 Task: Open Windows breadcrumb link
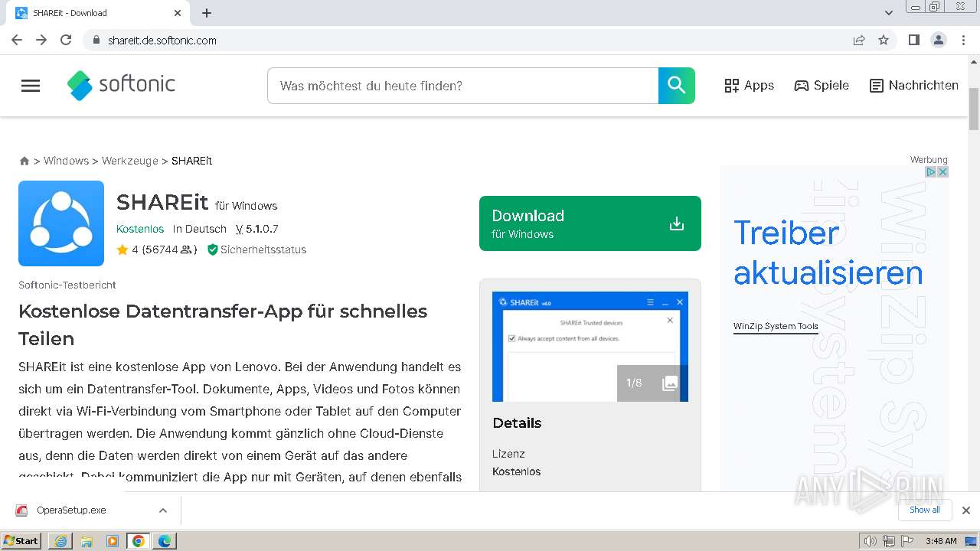[66, 161]
